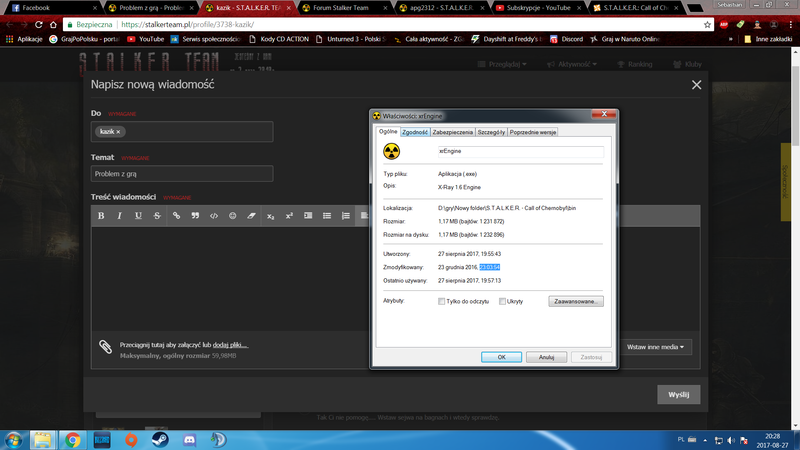Screen dimensions: 800x450
Task: Click the 'Zaawansowane...' button
Action: tap(576, 301)
